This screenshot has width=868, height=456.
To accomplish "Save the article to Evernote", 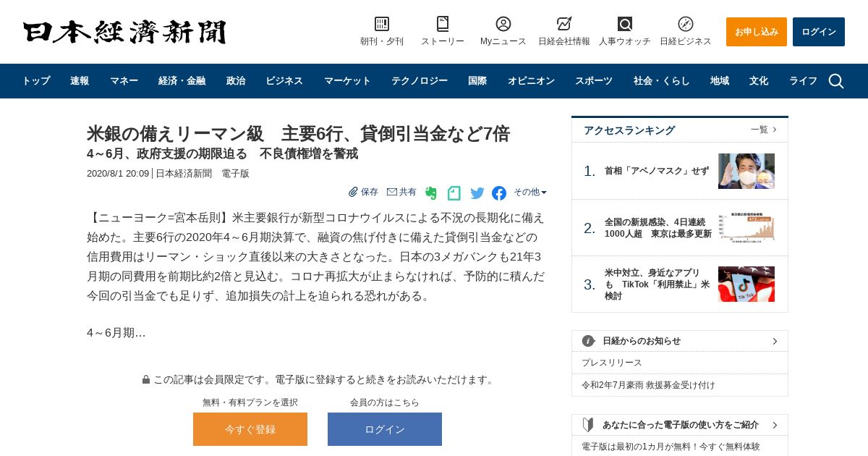I will point(431,193).
